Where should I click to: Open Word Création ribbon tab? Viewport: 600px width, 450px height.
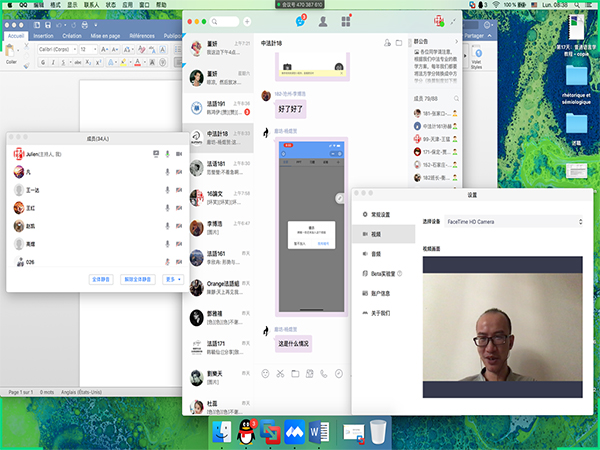tap(72, 36)
